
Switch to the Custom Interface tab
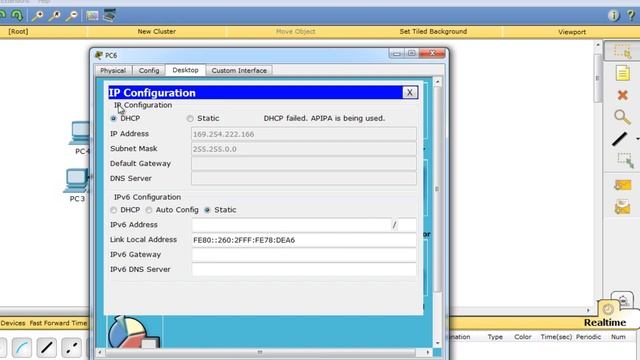(x=239, y=71)
